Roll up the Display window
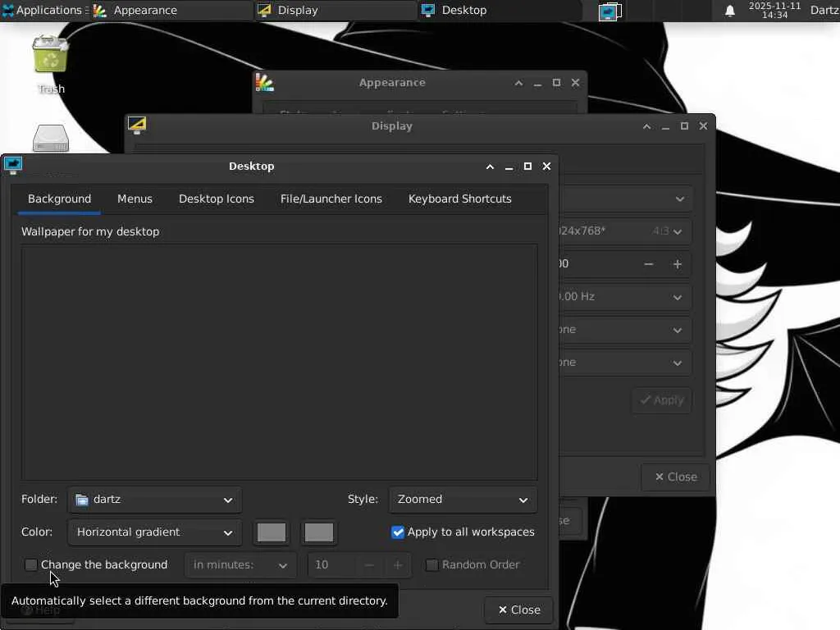The height and width of the screenshot is (630, 840). (646, 126)
